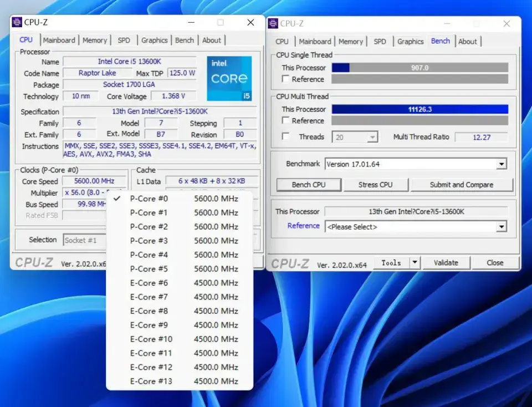Switch to Memory tab in left window
This screenshot has width=532, height=407.
95,40
